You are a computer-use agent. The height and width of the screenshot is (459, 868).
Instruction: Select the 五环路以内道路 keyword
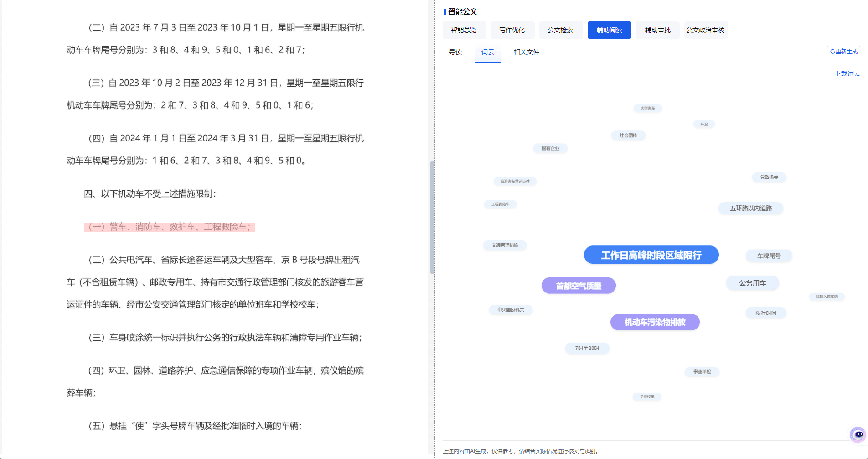pos(751,208)
